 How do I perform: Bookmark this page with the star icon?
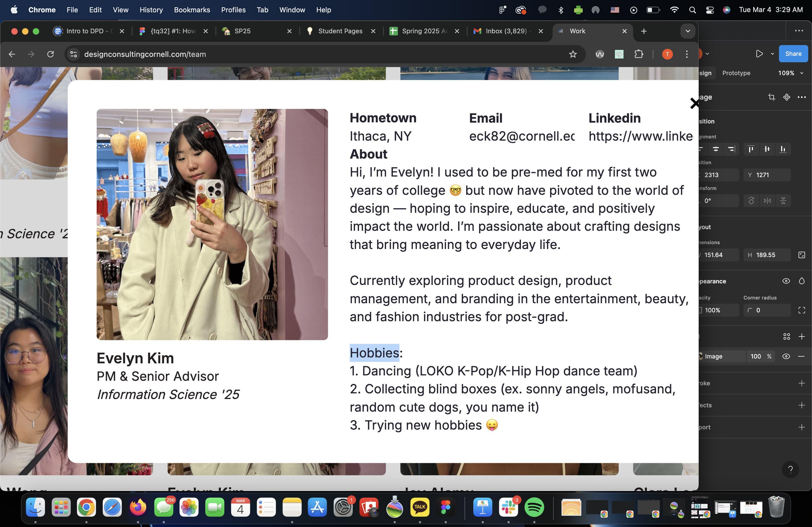(573, 54)
